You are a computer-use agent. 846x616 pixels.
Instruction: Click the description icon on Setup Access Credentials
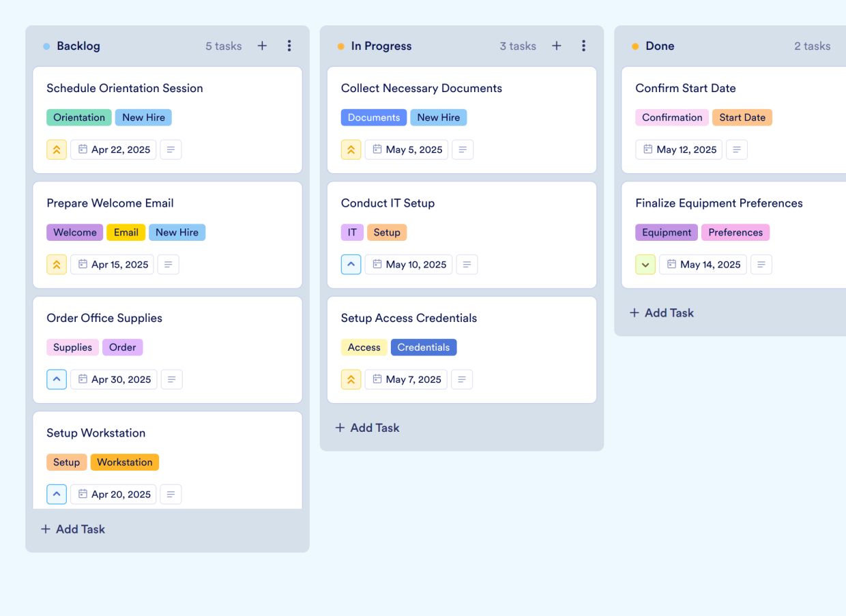click(x=462, y=379)
